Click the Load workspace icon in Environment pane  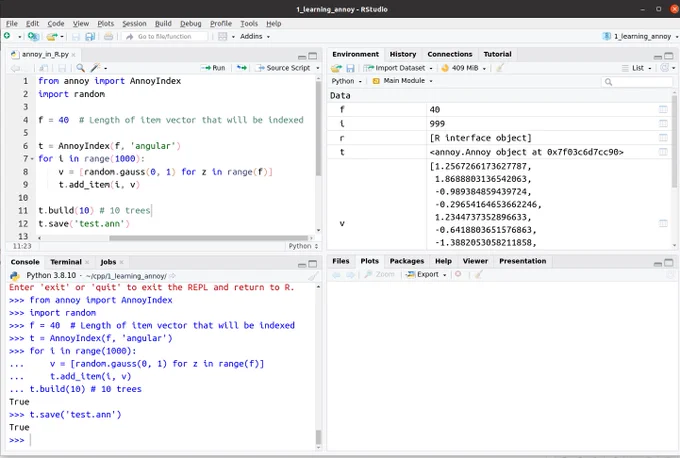[336, 68]
